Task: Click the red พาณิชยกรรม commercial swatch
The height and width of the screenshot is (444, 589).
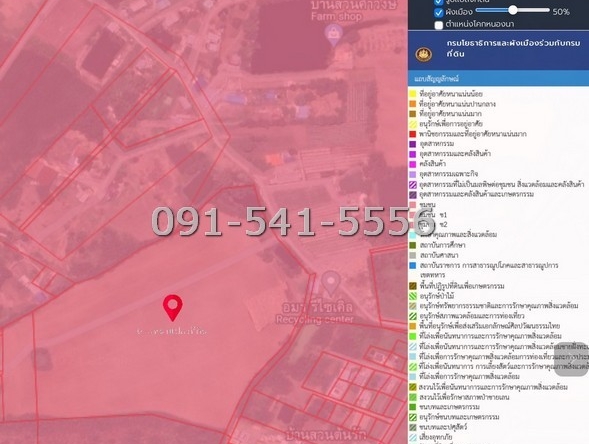Action: [x=412, y=134]
